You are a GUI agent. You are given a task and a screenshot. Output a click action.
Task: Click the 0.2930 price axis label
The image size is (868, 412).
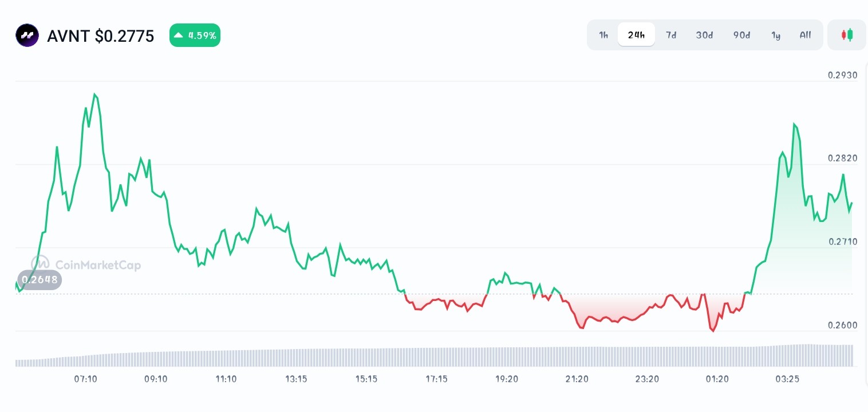(842, 75)
